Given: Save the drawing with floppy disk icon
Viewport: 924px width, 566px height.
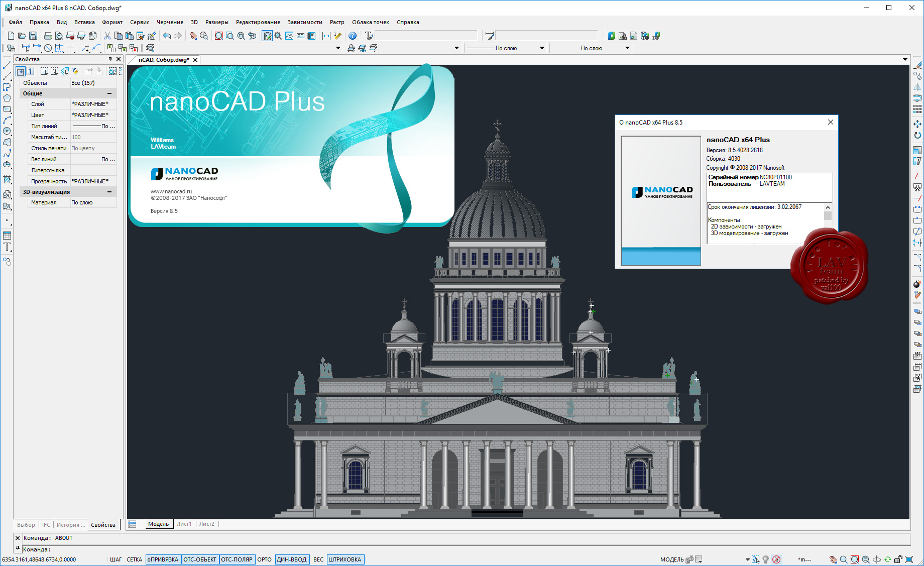Looking at the screenshot, I should click(33, 36).
